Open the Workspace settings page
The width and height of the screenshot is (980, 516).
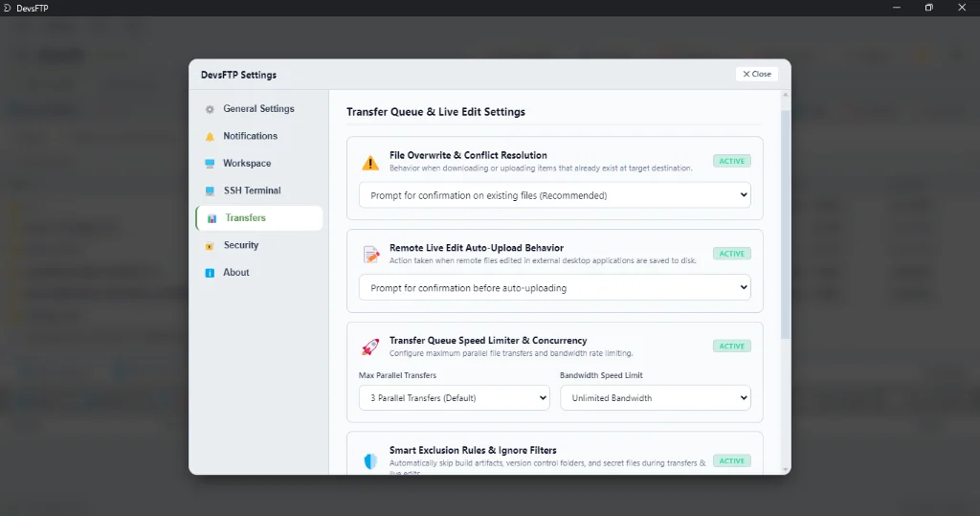tap(258, 164)
